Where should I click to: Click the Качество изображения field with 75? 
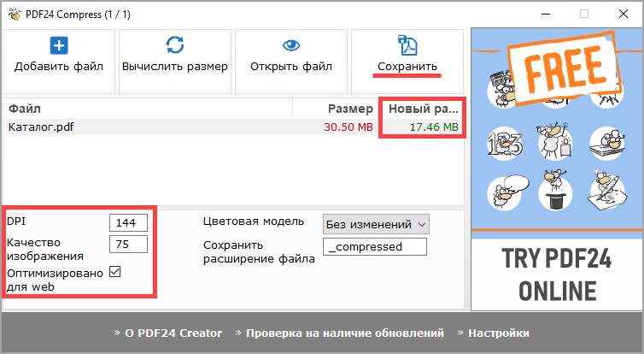tap(129, 245)
